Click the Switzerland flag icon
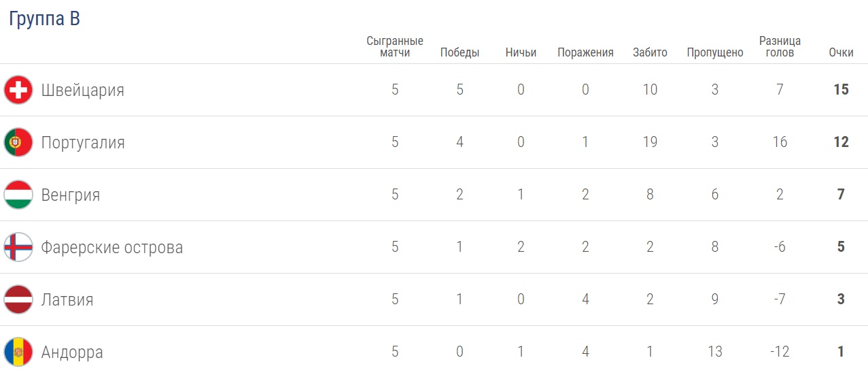This screenshot has height=375, width=868. [x=18, y=90]
